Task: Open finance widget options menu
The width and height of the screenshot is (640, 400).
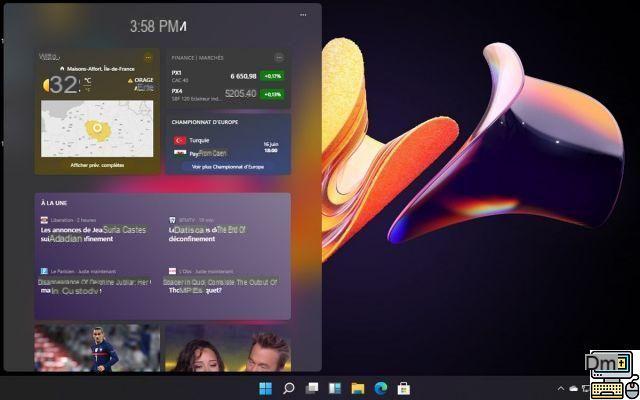Action: coord(279,58)
